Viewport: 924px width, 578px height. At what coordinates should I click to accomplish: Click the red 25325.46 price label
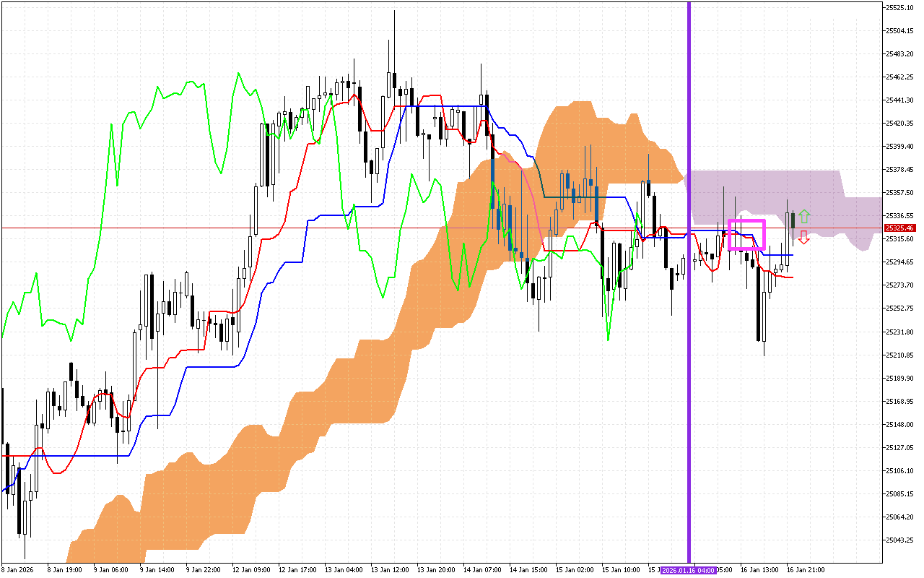point(899,228)
